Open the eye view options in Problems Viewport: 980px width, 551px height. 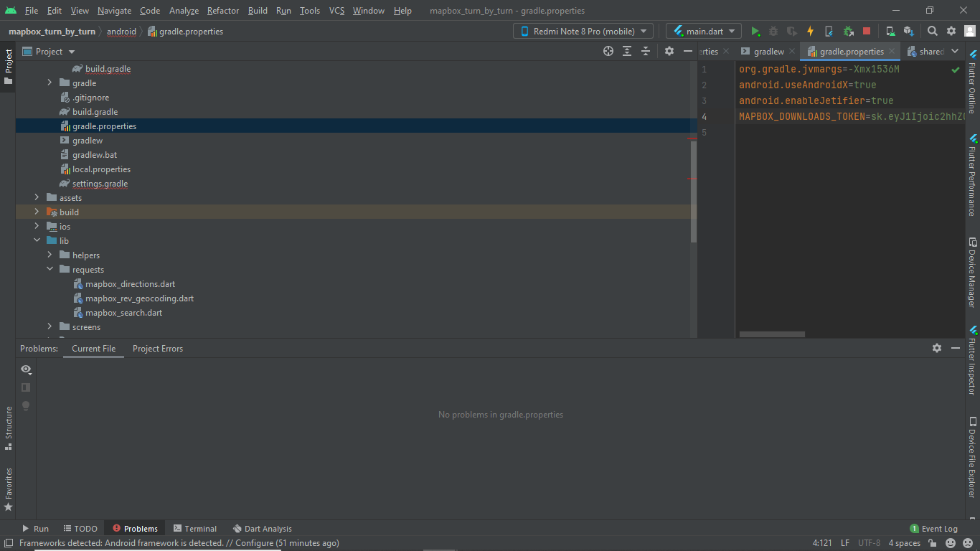tap(27, 369)
